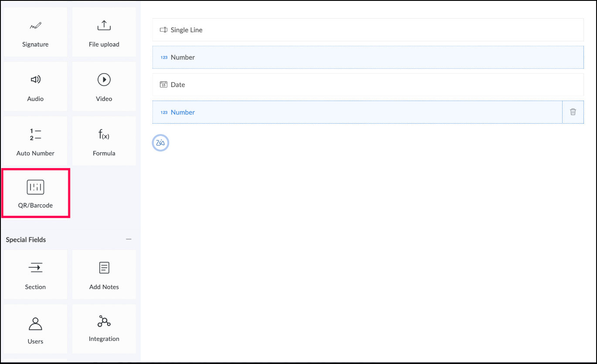The image size is (597, 364).
Task: Select the Single Line field row
Action: [x=368, y=30]
